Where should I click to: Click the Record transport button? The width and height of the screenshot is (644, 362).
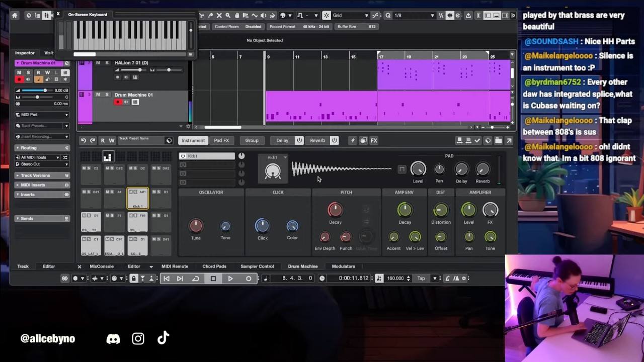coord(249,279)
